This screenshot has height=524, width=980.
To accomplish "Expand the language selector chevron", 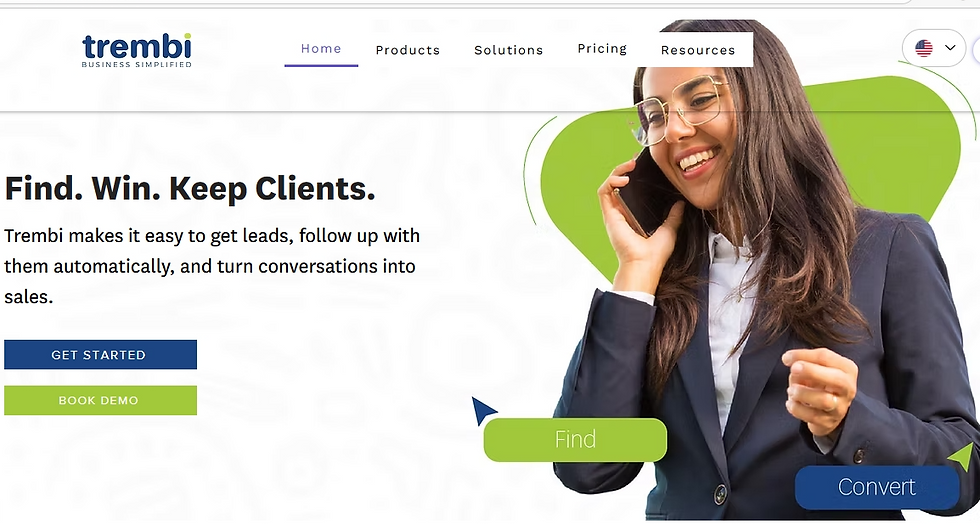I will click(950, 48).
